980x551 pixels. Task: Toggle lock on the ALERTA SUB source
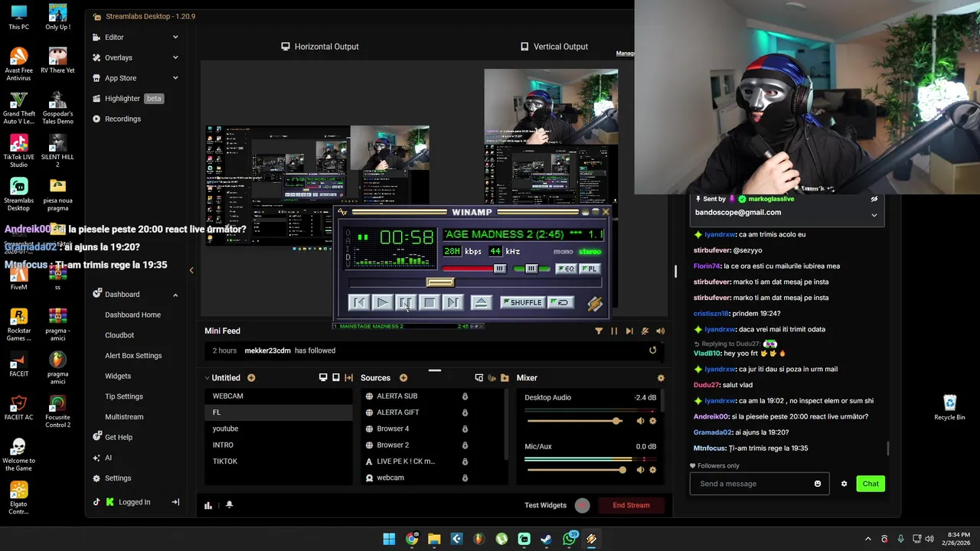click(x=465, y=396)
